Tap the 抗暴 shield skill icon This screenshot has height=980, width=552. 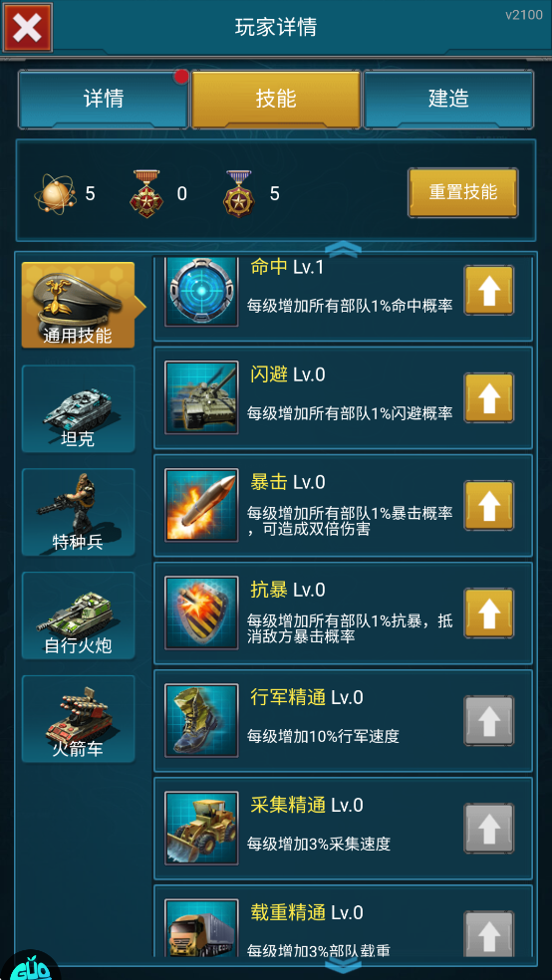coord(201,612)
